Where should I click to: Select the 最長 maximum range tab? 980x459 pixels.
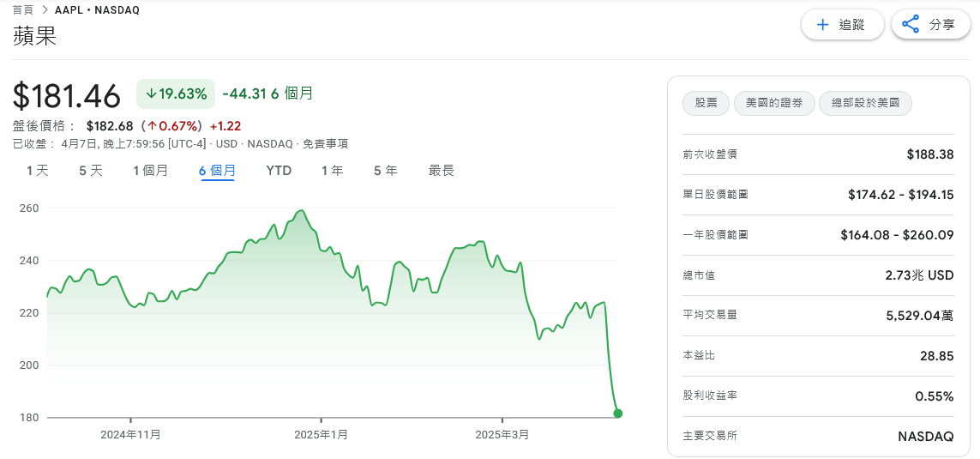pyautogui.click(x=442, y=170)
